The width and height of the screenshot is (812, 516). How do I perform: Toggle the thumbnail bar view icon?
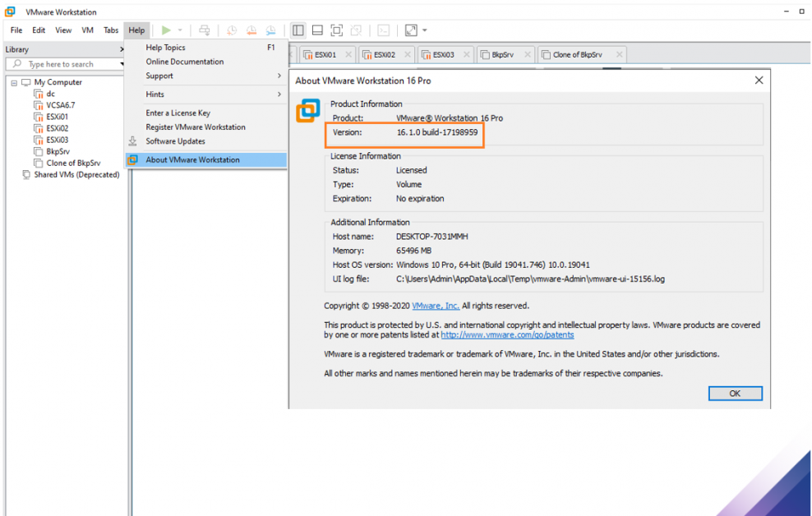tap(317, 30)
